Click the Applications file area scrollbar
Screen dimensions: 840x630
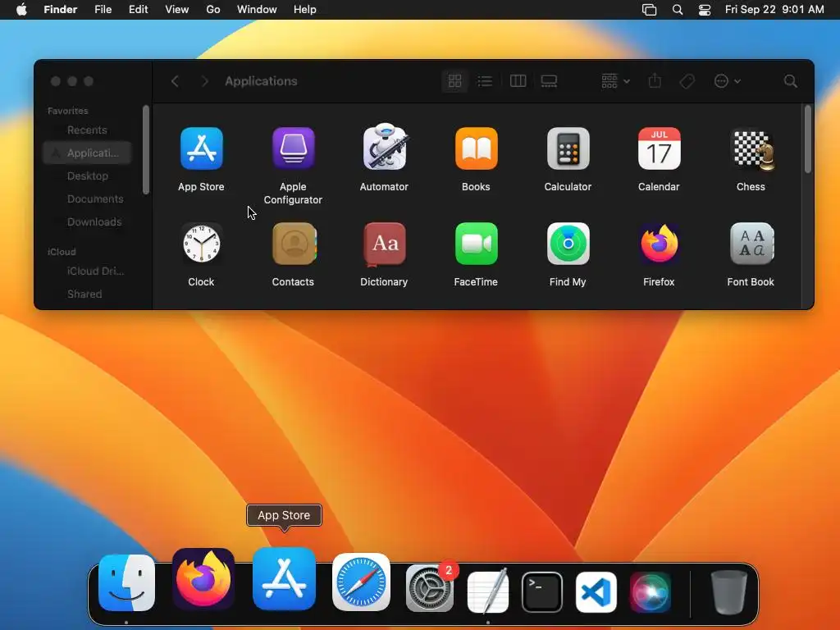(807, 139)
